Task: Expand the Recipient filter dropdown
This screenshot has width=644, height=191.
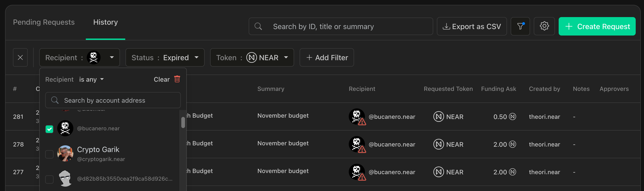Action: [x=79, y=57]
